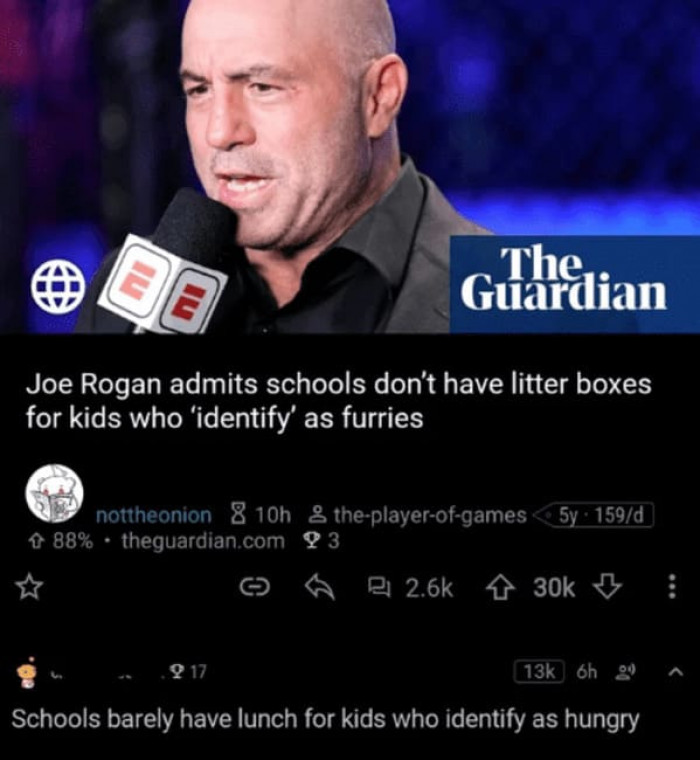The image size is (700, 760).
Task: Open theguardian.com source domain
Action: click(x=203, y=540)
